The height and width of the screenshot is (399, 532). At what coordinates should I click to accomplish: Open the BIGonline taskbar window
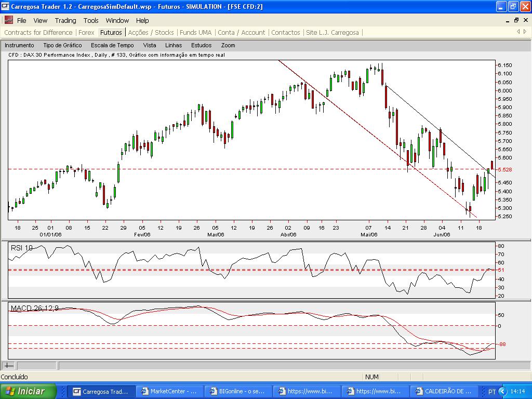point(238,391)
